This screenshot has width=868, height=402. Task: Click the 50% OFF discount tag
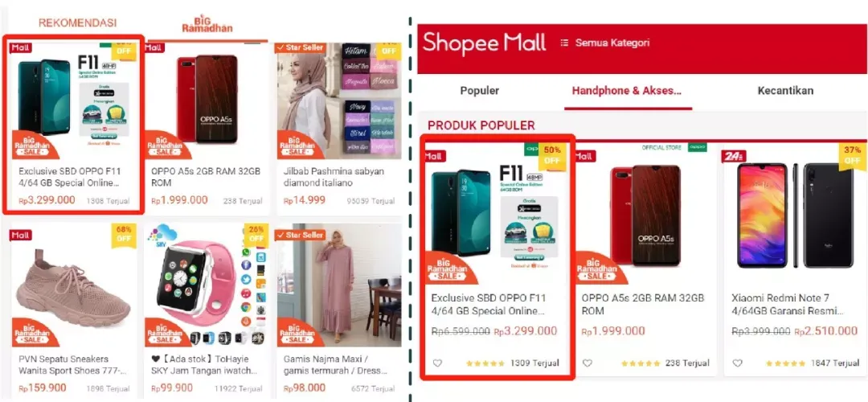552,155
